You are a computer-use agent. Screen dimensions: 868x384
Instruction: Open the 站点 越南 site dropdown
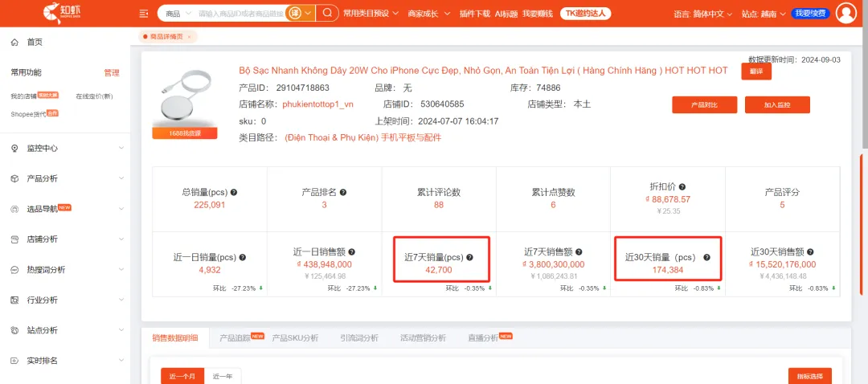click(764, 14)
